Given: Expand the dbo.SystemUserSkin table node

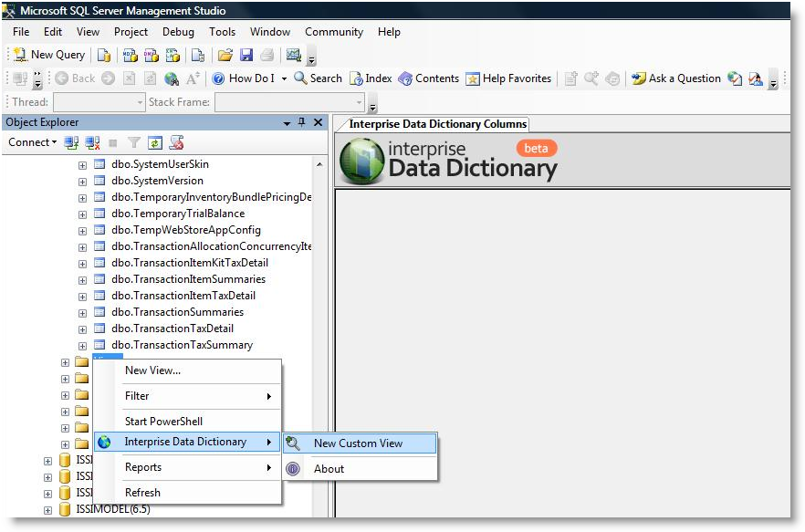Looking at the screenshot, I should coord(82,165).
